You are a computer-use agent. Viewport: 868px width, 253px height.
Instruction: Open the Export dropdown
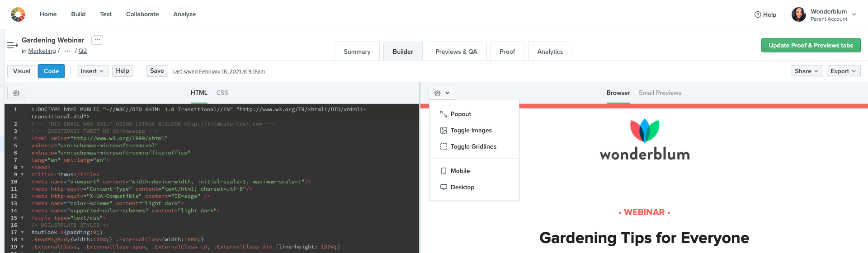click(x=844, y=71)
